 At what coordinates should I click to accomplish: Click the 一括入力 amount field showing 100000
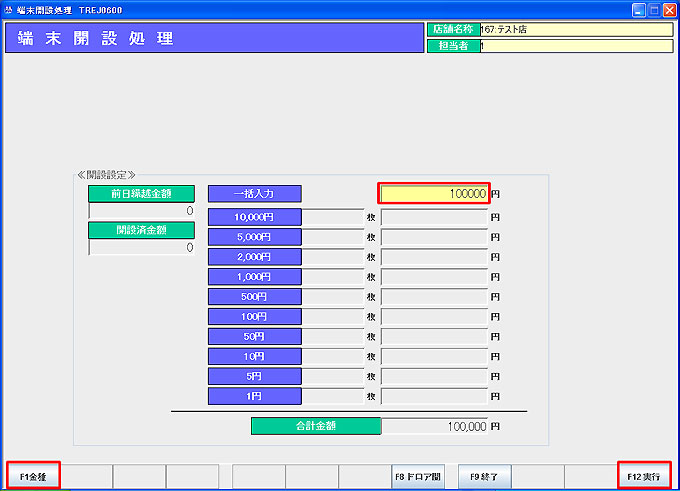tap(434, 193)
